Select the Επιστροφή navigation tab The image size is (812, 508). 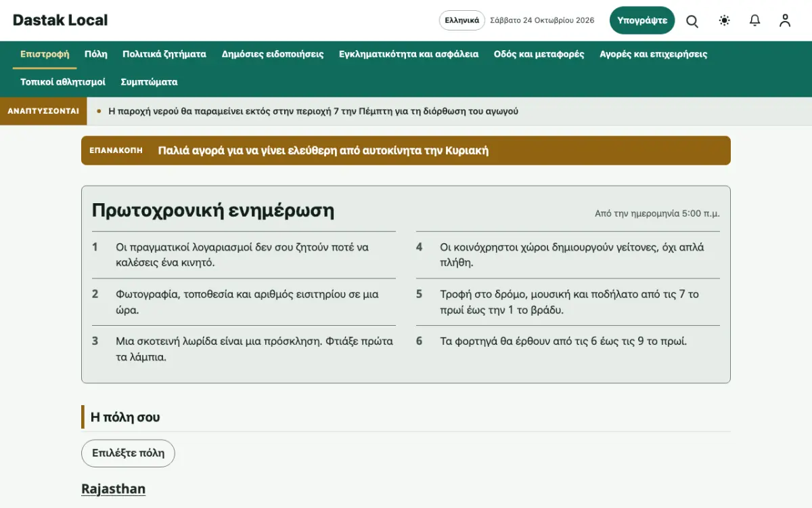click(45, 54)
